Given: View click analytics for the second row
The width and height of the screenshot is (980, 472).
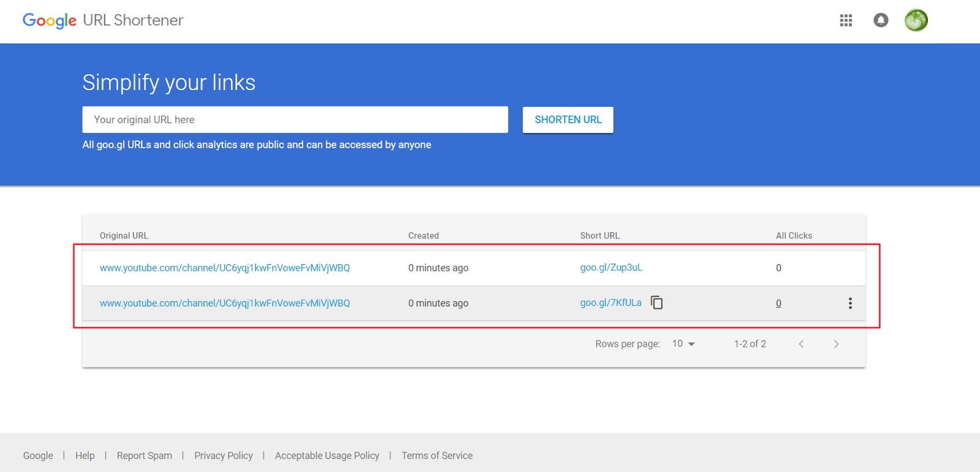Looking at the screenshot, I should pos(778,303).
